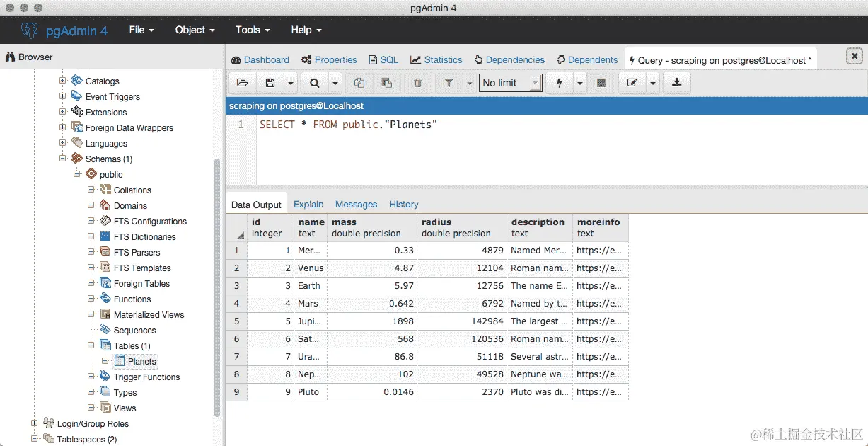This screenshot has height=446, width=868.
Task: Collapse the Schemas (1) tree node
Action: click(63, 159)
